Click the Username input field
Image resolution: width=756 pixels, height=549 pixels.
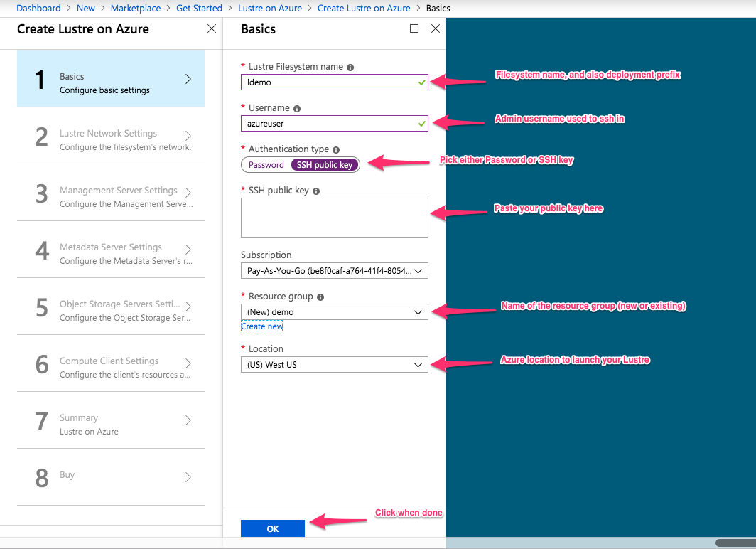click(334, 124)
